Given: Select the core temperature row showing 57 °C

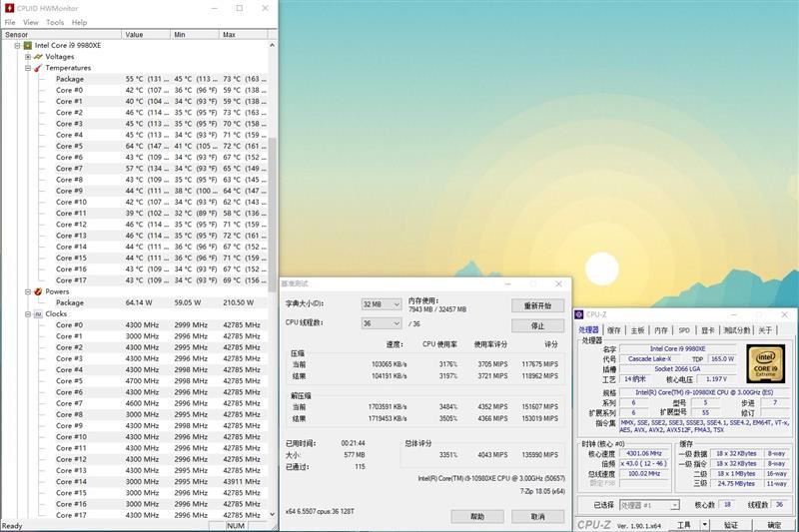Looking at the screenshot, I should pos(161,169).
